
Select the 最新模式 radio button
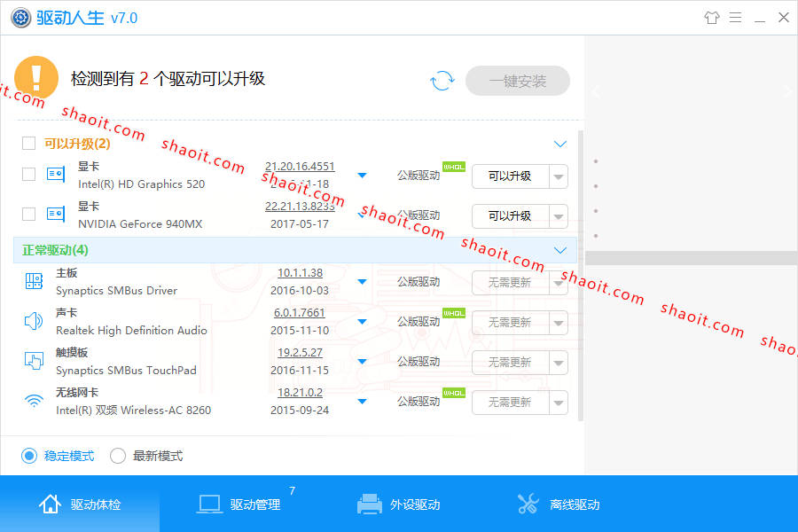(118, 455)
